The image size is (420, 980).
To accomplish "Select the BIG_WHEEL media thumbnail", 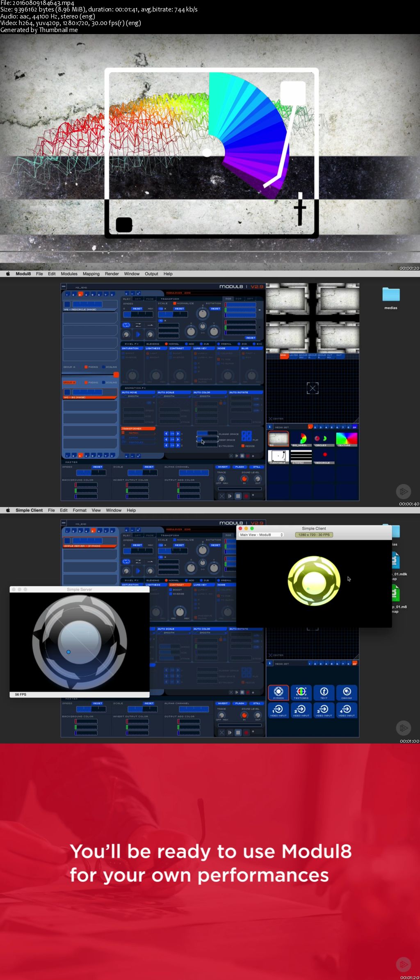I will tap(301, 439).
